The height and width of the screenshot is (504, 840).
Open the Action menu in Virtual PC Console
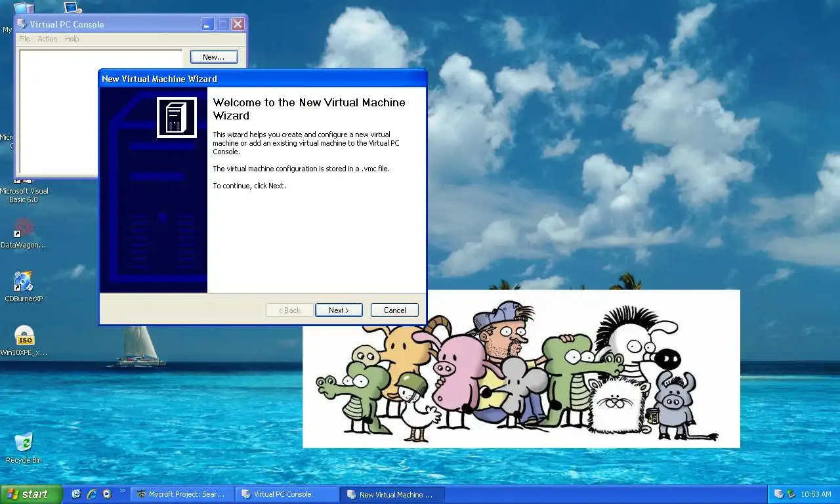click(x=47, y=39)
